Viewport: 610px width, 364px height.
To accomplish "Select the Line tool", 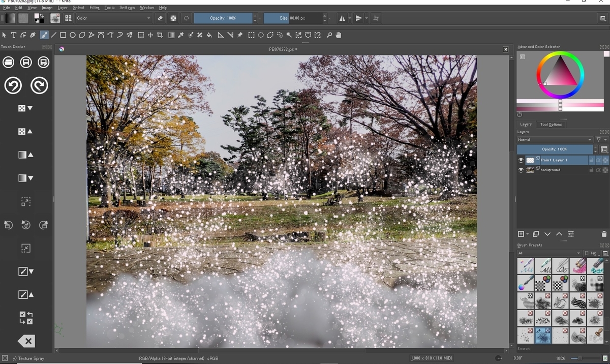I will pyautogui.click(x=53, y=35).
